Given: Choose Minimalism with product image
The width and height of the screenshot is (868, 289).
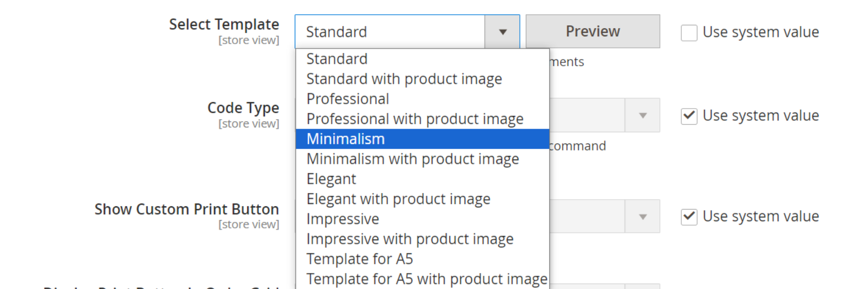Looking at the screenshot, I should [x=412, y=159].
